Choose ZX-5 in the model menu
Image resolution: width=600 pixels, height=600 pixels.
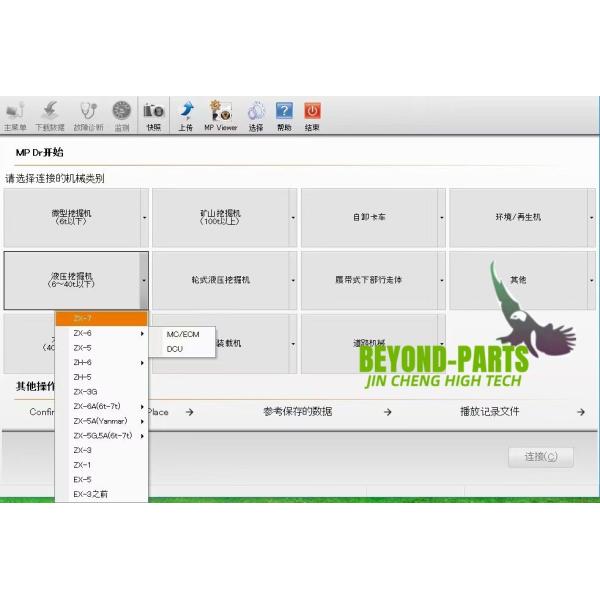(101, 348)
